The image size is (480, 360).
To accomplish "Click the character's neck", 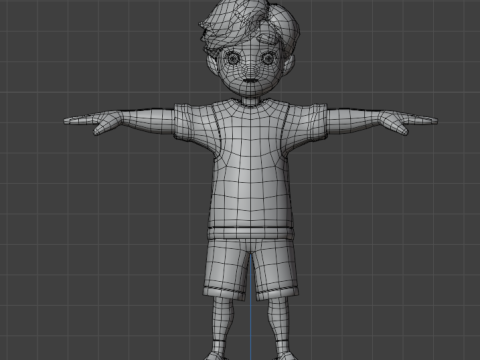I will click(x=251, y=101).
